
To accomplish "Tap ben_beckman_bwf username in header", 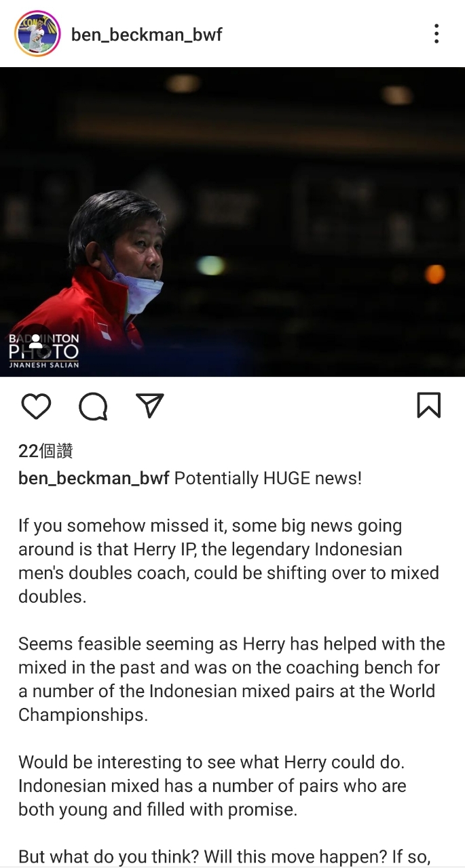I will (x=147, y=35).
